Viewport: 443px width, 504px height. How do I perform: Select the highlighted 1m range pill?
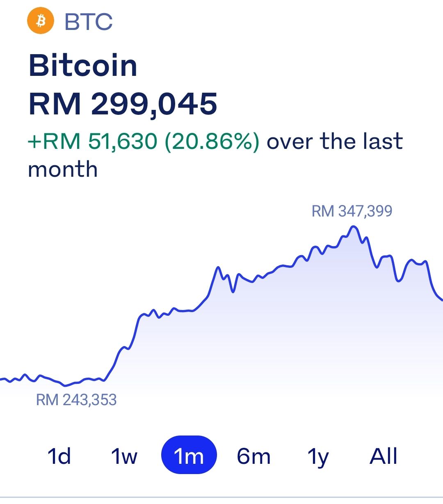[189, 455]
